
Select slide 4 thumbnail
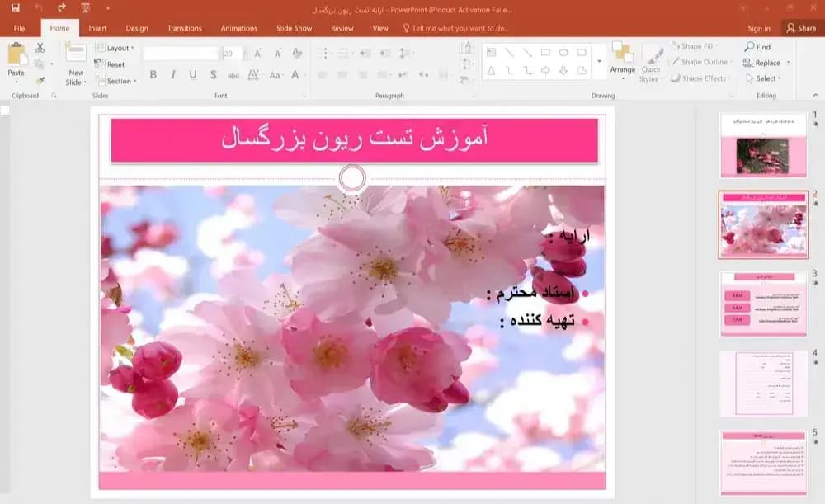(763, 384)
